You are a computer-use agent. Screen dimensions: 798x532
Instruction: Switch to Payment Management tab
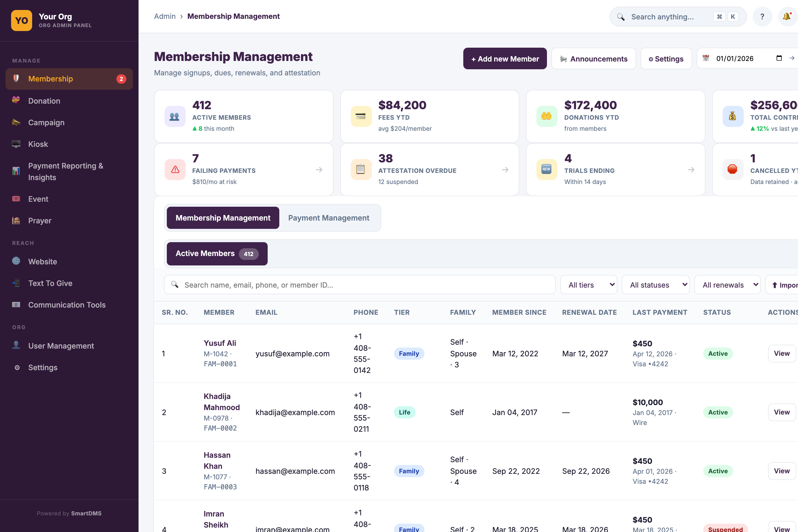[x=328, y=218]
